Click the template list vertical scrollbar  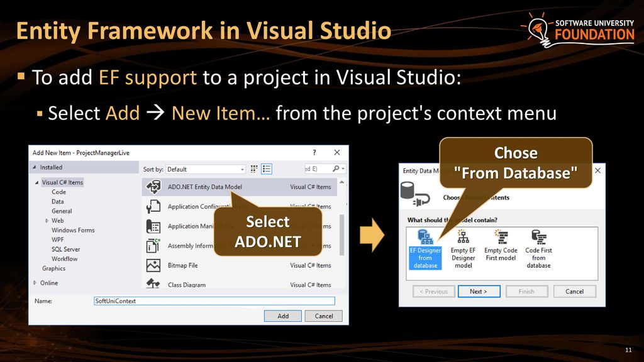(x=341, y=235)
